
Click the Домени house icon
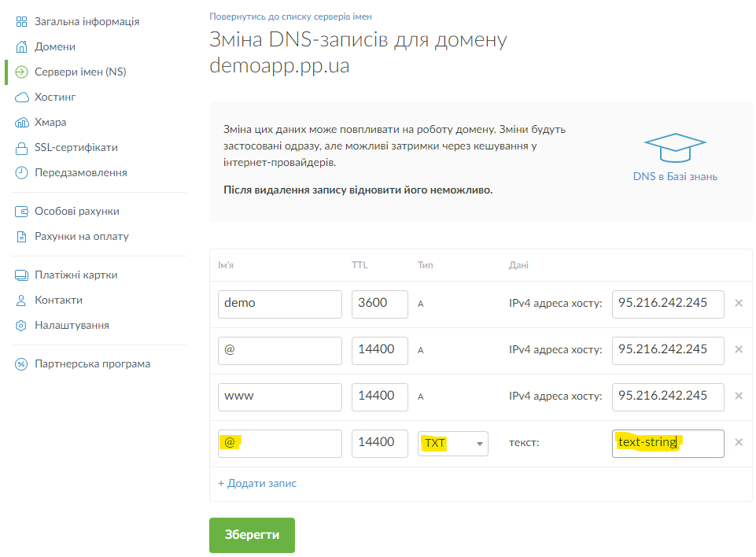coord(21,46)
